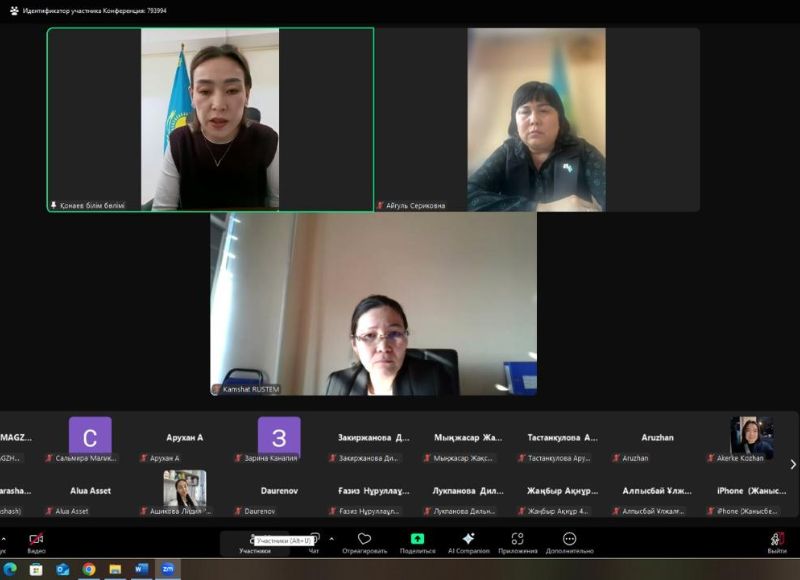Start screen sharing with Поделиться
Screen dimensions: 800x580
(417, 539)
